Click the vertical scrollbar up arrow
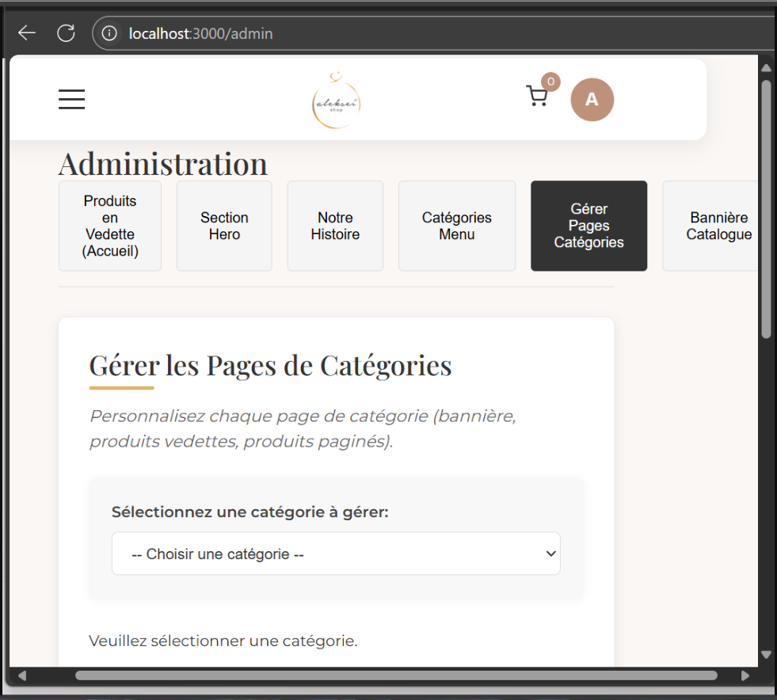Viewport: 777px width, 700px height. [766, 67]
